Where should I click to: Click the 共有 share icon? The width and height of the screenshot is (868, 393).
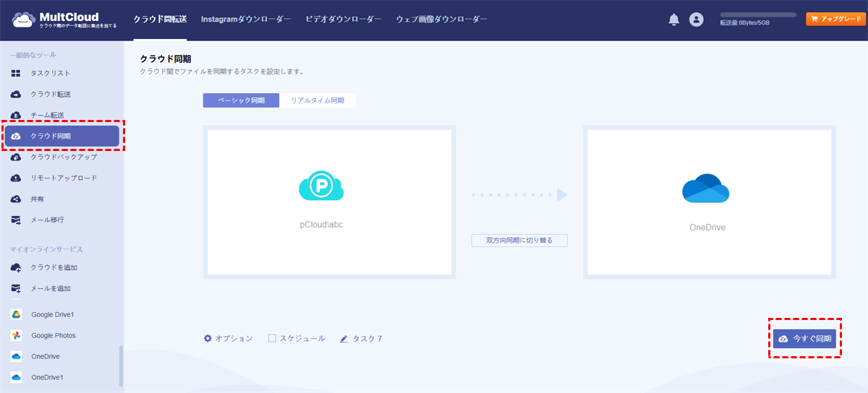[x=16, y=199]
